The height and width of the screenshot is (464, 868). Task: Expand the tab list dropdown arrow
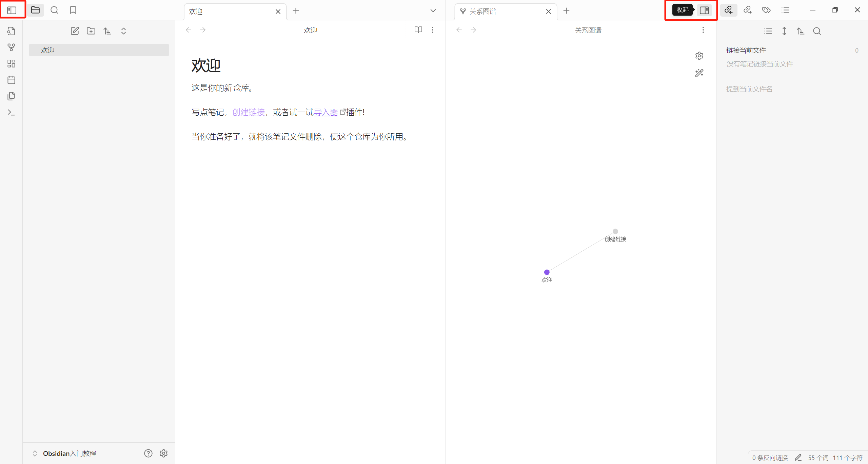433,11
